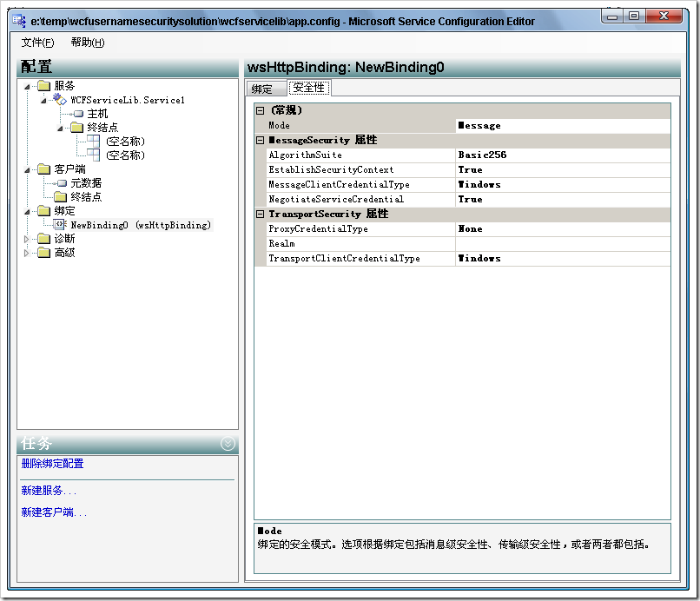This screenshot has width=700, height=601.
Task: Click the 终结点 folder icon under Service1
Action: point(76,128)
